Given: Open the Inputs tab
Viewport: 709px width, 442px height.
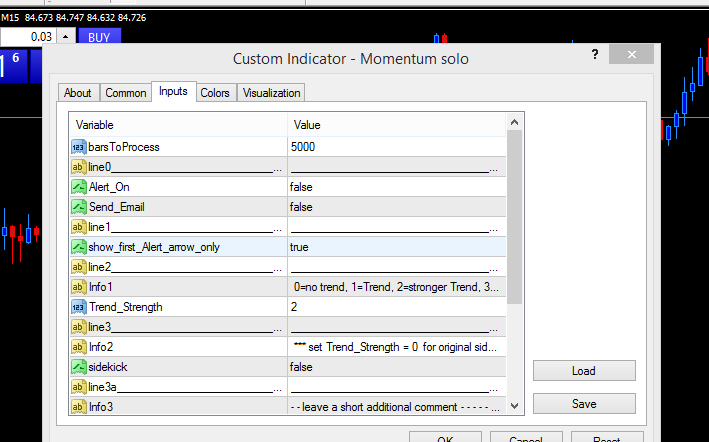Looking at the screenshot, I should [x=173, y=91].
